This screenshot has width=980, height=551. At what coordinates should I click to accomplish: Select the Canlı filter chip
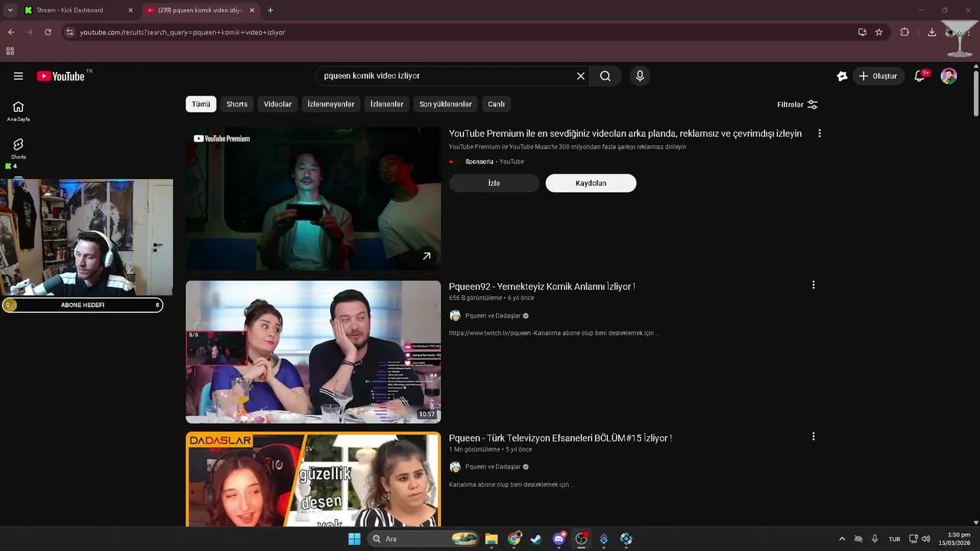496,104
